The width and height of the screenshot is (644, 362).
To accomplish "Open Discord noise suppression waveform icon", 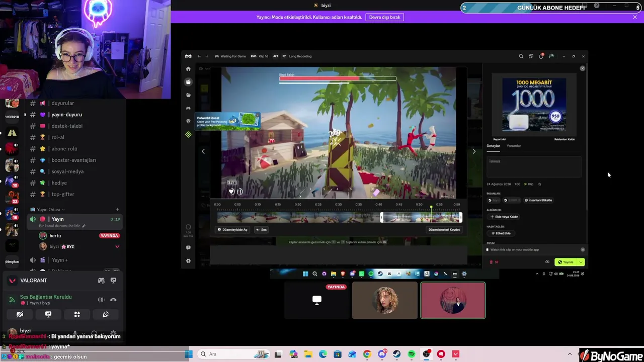I will pos(101,300).
